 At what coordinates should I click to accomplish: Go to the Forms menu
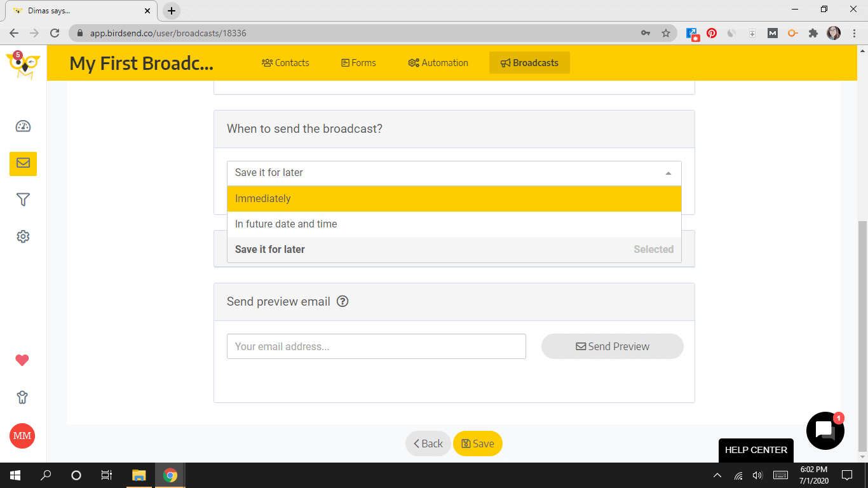tap(358, 63)
